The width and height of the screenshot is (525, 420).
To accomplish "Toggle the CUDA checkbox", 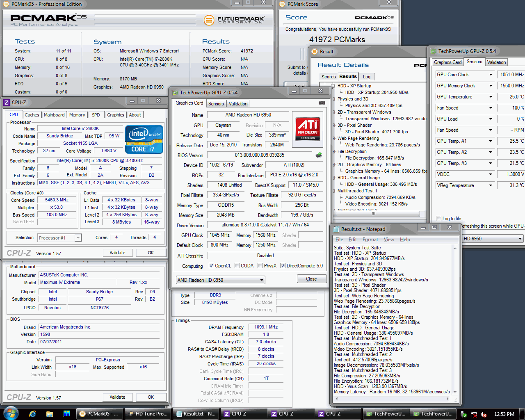I will coord(237,266).
